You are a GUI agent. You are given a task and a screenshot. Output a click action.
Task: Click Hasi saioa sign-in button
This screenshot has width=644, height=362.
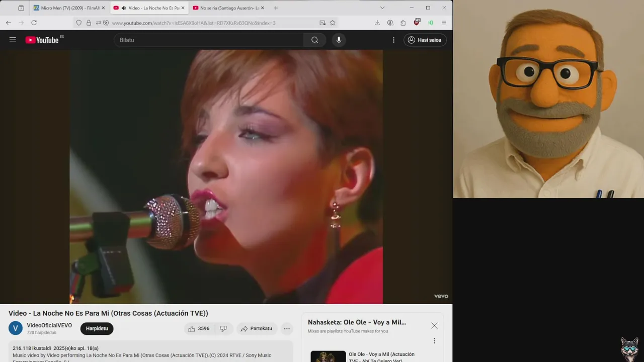point(425,40)
